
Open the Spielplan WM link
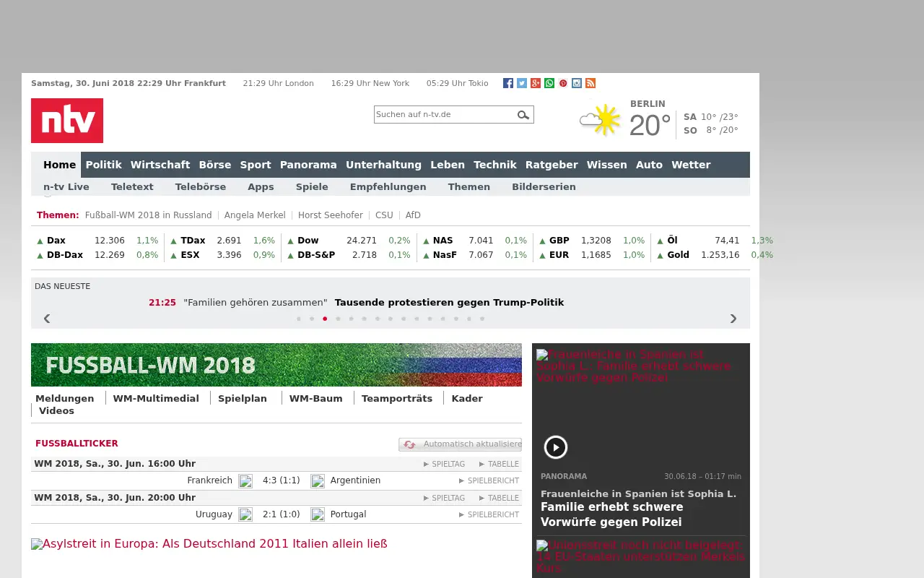coord(243,399)
